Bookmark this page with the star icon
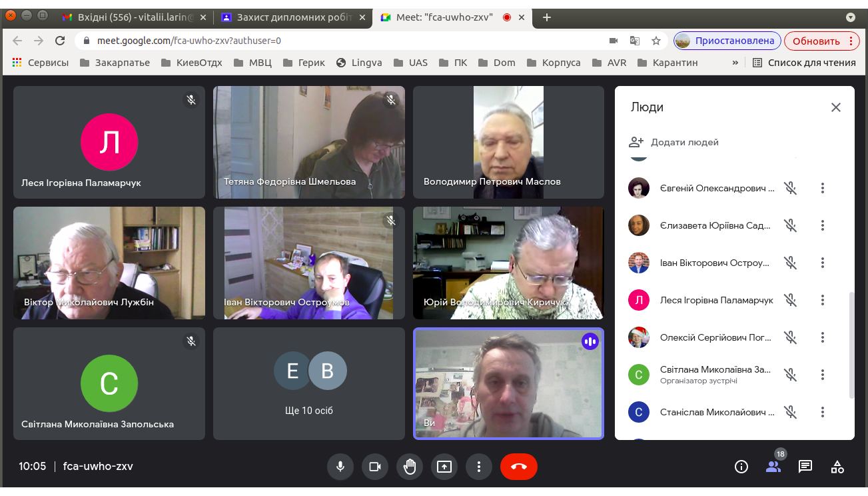The width and height of the screenshot is (868, 496). tap(656, 41)
